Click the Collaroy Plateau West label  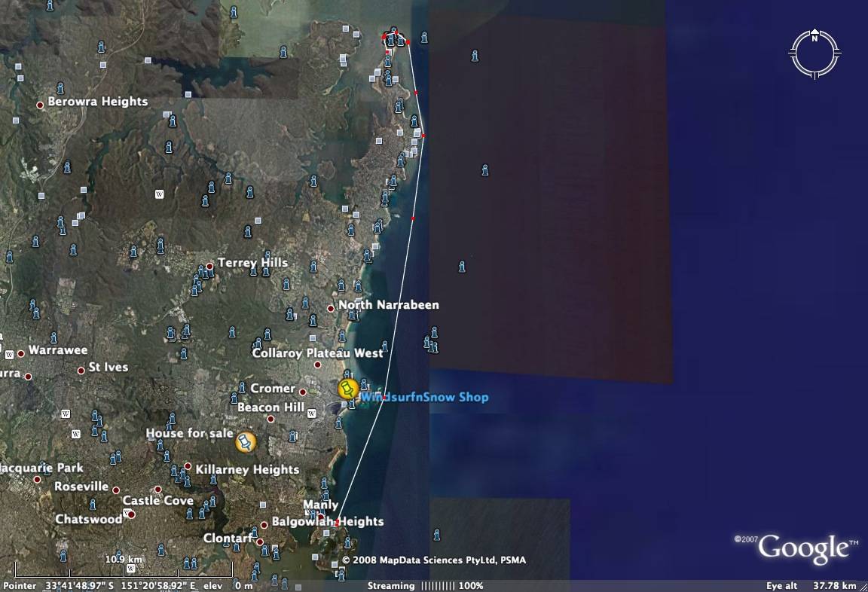317,352
